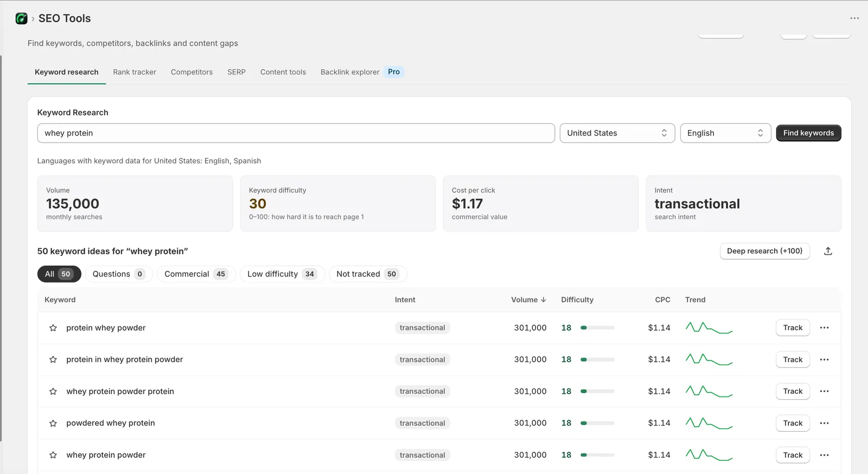868x474 pixels.
Task: Click the CPC column header
Action: pyautogui.click(x=662, y=299)
